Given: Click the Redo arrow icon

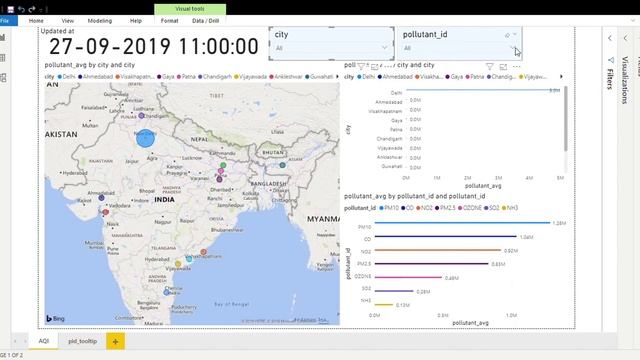Looking at the screenshot, I should (x=31, y=9).
